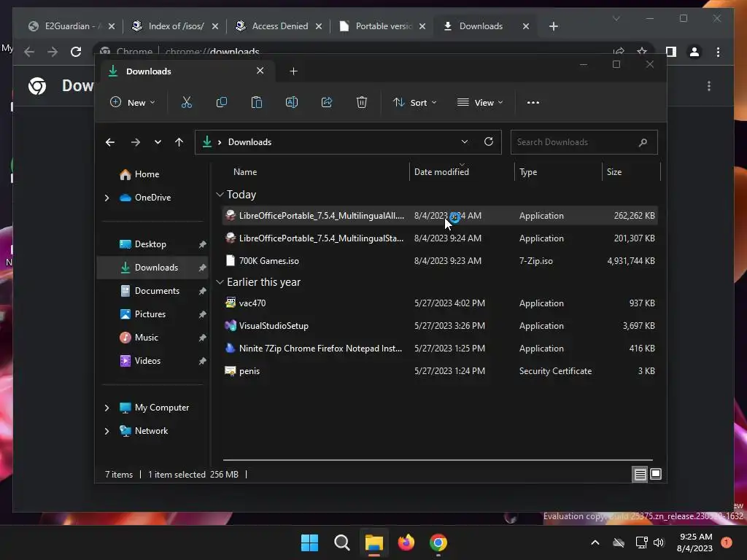Click the volume speaker tray icon
This screenshot has height=560, width=747.
[x=659, y=542]
